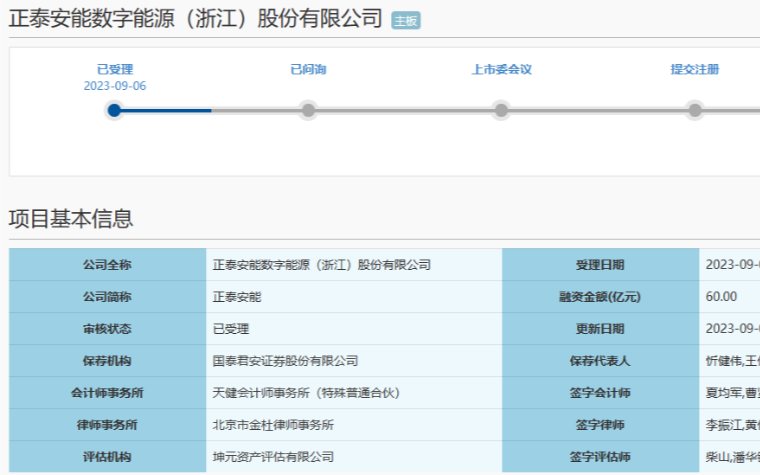This screenshot has height=475, width=760.
Task: Click the date 2023-09-06 under 已受理
Action: click(115, 86)
